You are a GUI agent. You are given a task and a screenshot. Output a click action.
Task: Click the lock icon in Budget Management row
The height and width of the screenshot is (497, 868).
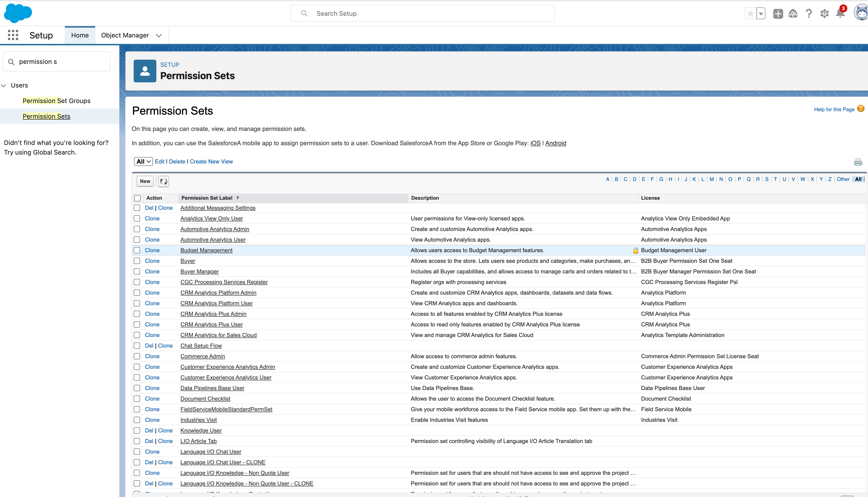[635, 250]
